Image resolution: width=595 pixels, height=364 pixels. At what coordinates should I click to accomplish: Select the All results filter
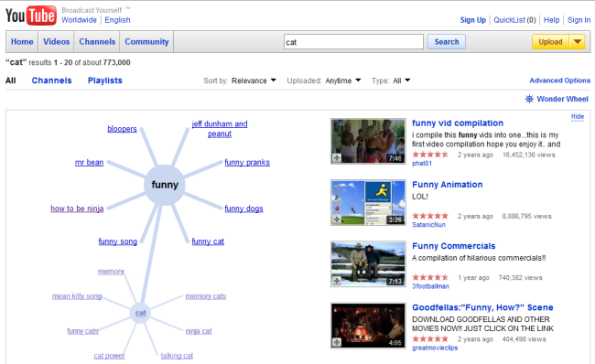click(x=11, y=80)
